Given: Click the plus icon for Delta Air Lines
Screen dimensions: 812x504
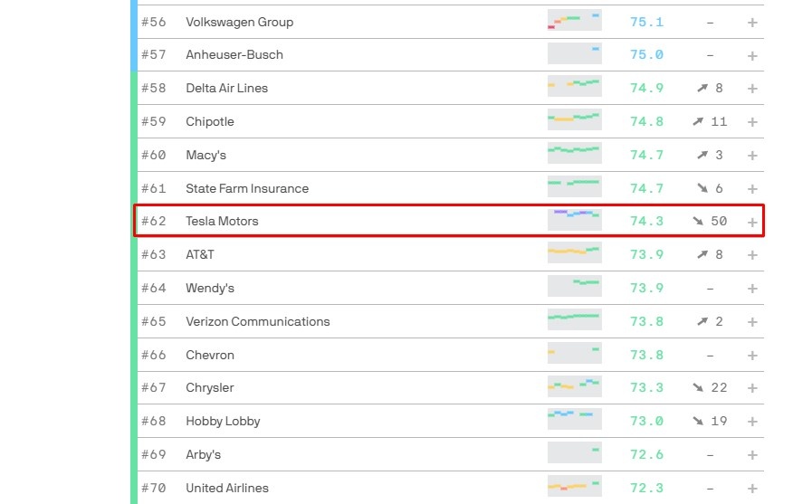Looking at the screenshot, I should tap(752, 89).
